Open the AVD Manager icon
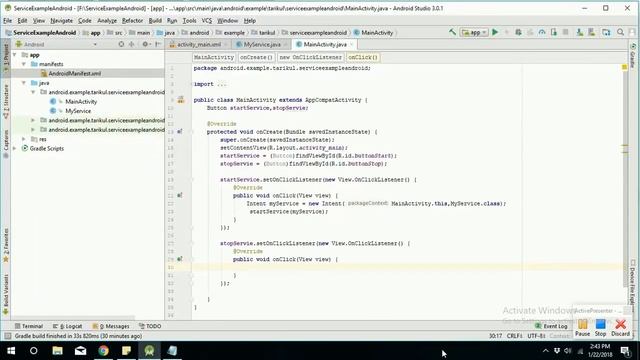The height and width of the screenshot is (360, 640). (580, 32)
